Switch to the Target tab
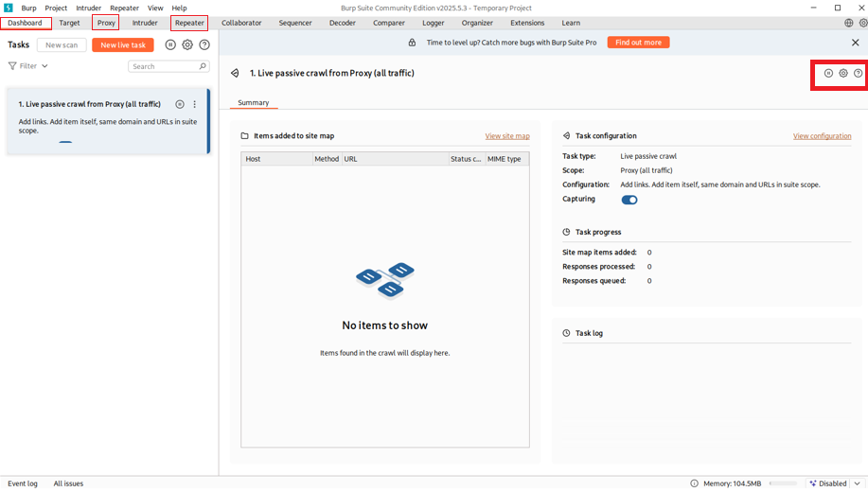The height and width of the screenshot is (492, 868). (x=70, y=23)
